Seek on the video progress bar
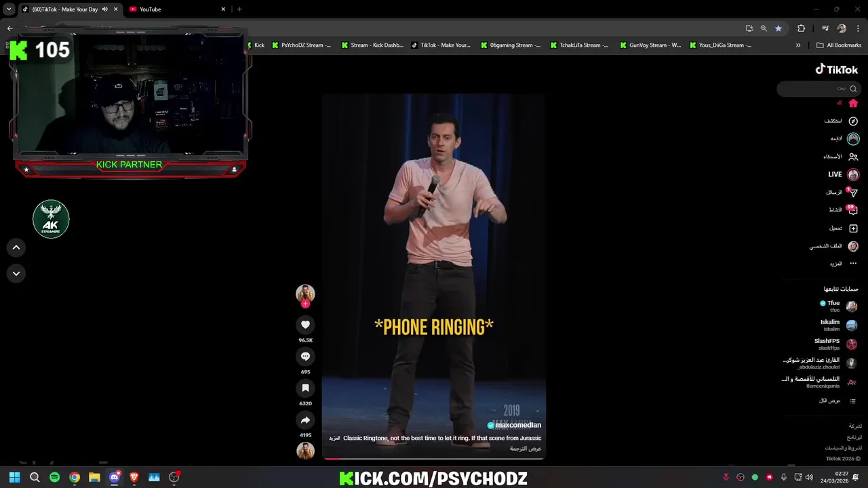The image size is (868, 488). (x=434, y=459)
